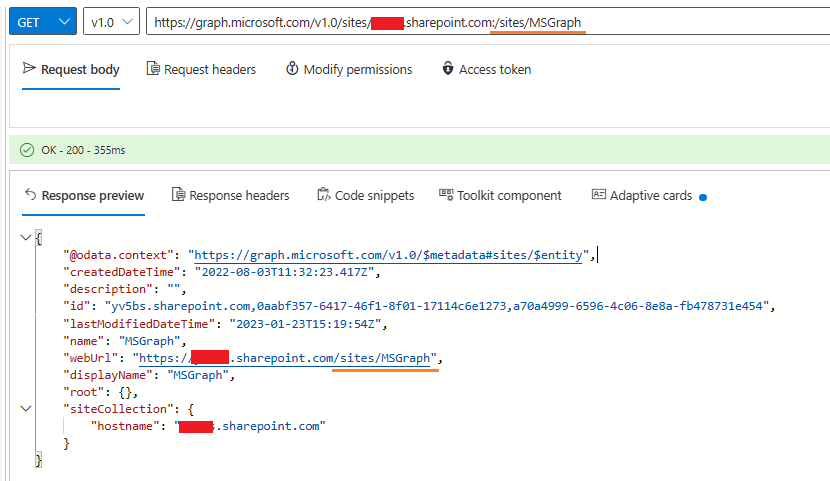Click the Adaptive cards card icon
The image size is (830, 481).
click(599, 194)
